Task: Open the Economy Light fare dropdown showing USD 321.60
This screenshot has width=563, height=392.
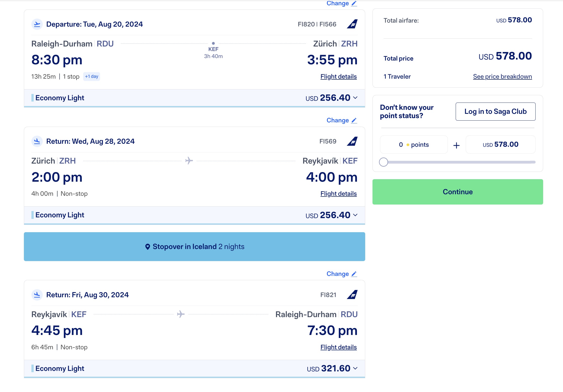Action: point(355,368)
